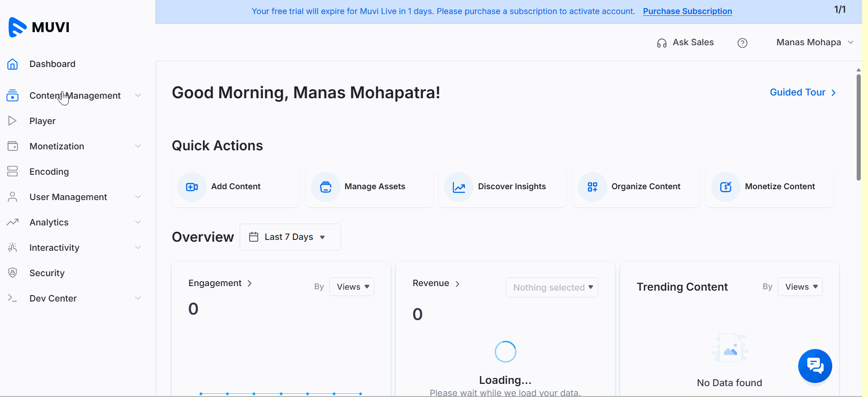Open the help question mark icon
868x397 pixels.
742,43
